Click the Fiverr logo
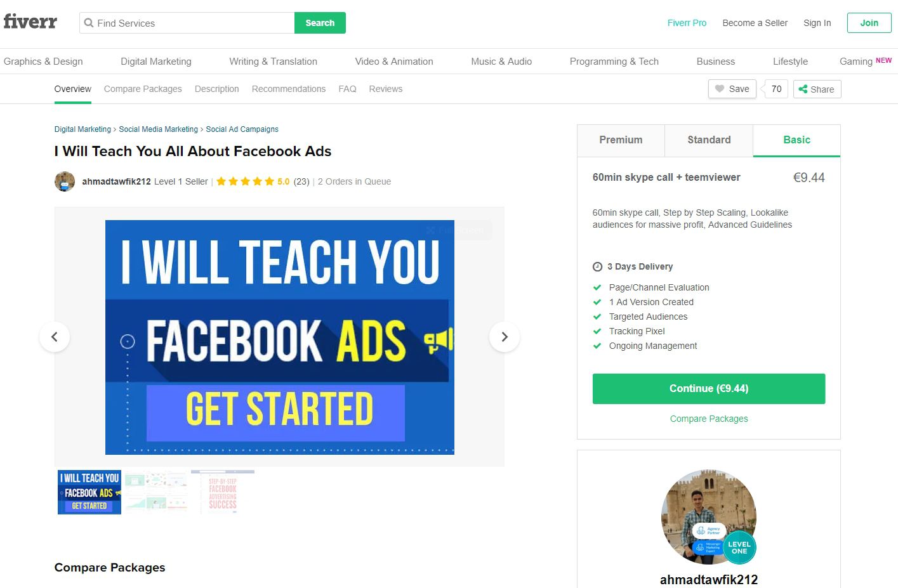The height and width of the screenshot is (588, 898). pos(30,22)
